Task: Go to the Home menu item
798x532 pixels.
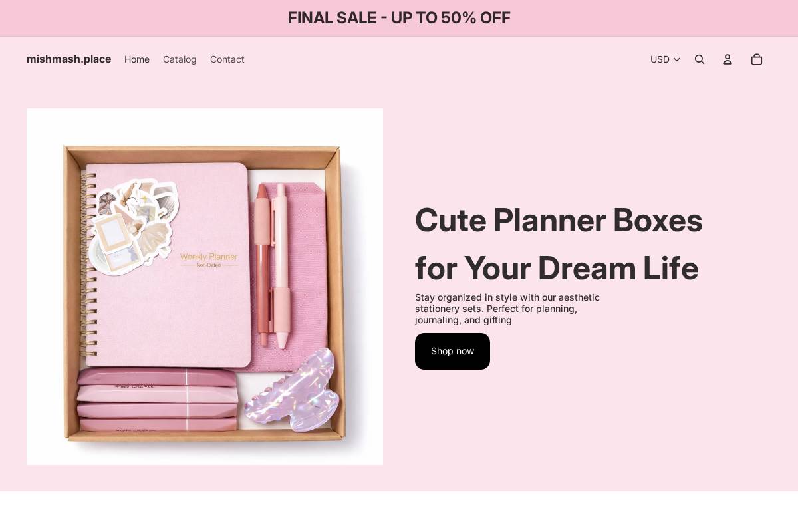Action: tap(137, 59)
